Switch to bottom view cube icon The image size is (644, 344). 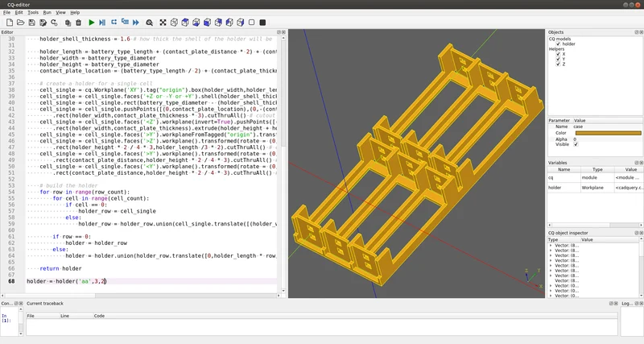click(196, 23)
